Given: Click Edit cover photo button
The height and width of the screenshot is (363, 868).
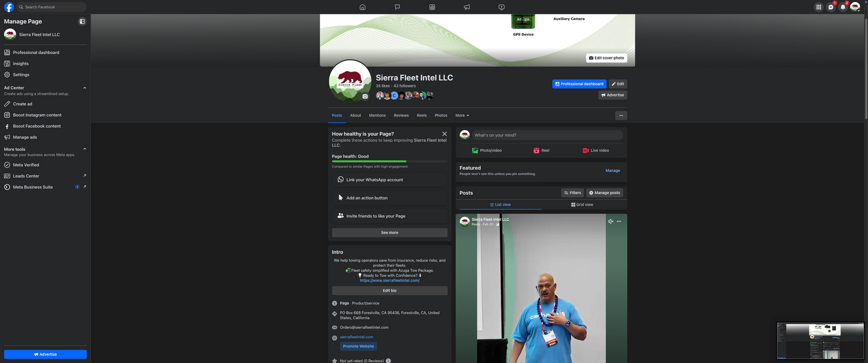Looking at the screenshot, I should point(606,58).
